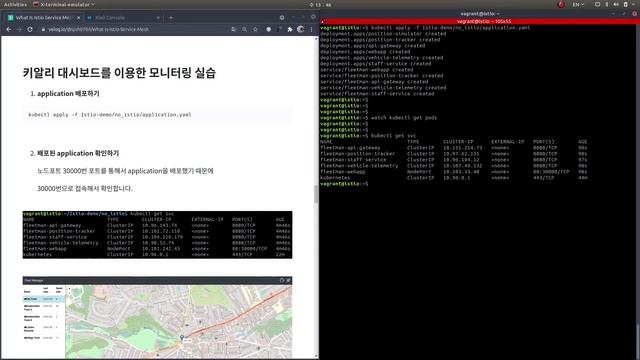Open the red tray indicator icon
The image size is (640, 360).
pyautogui.click(x=561, y=4)
